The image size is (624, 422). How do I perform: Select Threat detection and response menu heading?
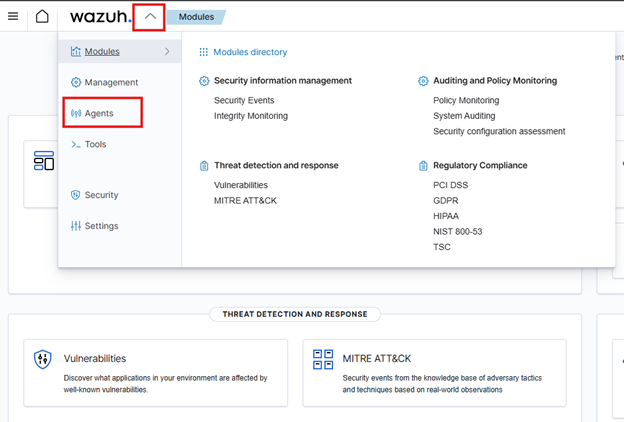[x=276, y=166]
